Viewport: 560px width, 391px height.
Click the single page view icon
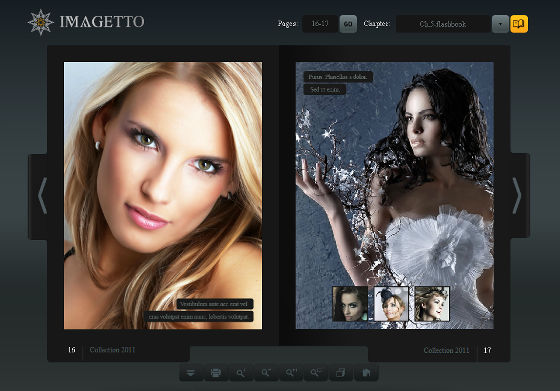[341, 373]
